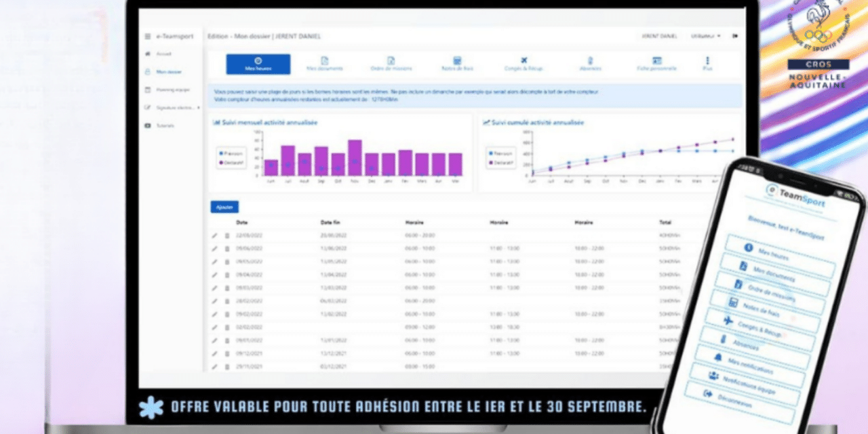Click the e-Teamsport brand name top left
This screenshot has width=868, height=434.
(174, 36)
